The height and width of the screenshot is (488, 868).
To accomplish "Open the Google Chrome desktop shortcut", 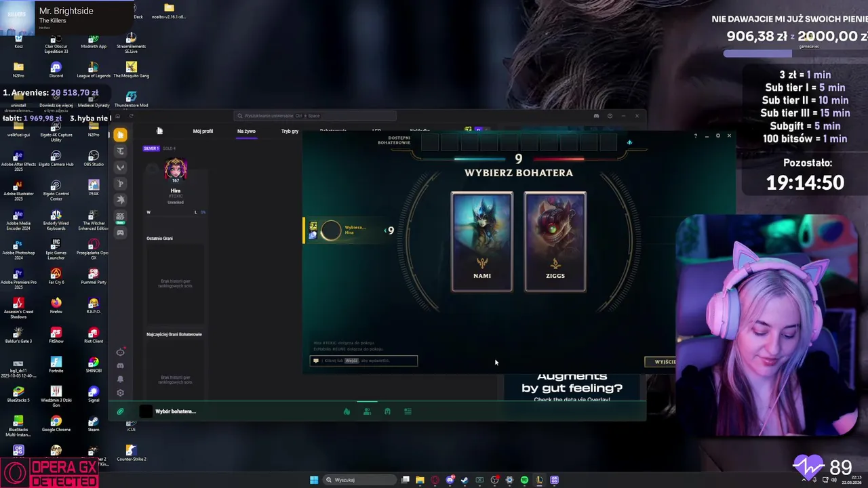I will [56, 424].
